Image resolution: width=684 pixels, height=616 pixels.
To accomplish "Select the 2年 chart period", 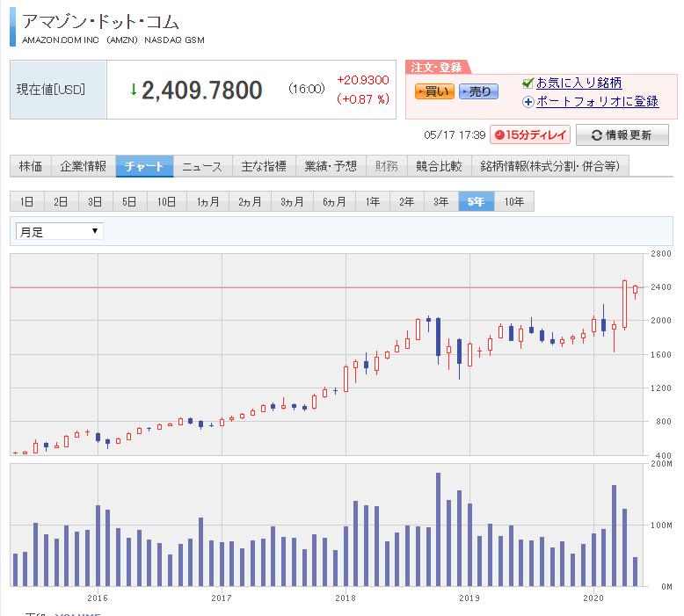I will (407, 201).
